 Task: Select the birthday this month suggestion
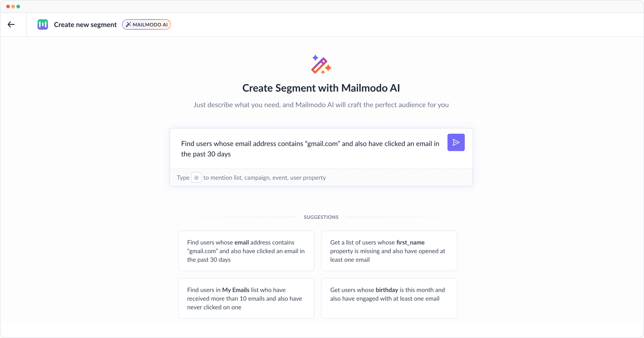point(389,298)
